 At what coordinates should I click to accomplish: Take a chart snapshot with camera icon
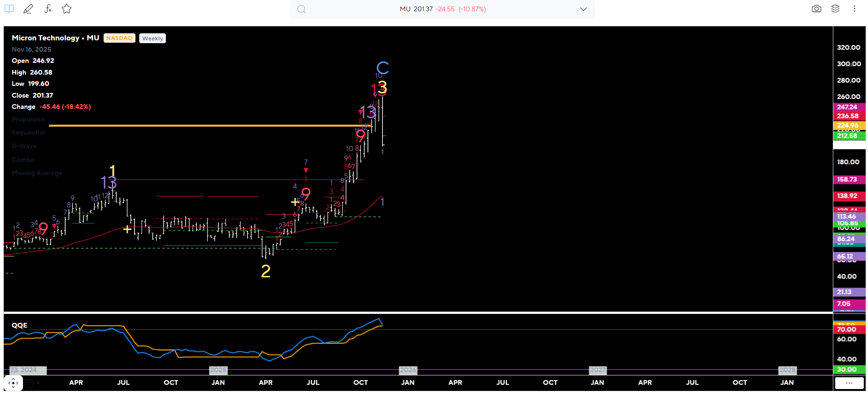coord(816,9)
